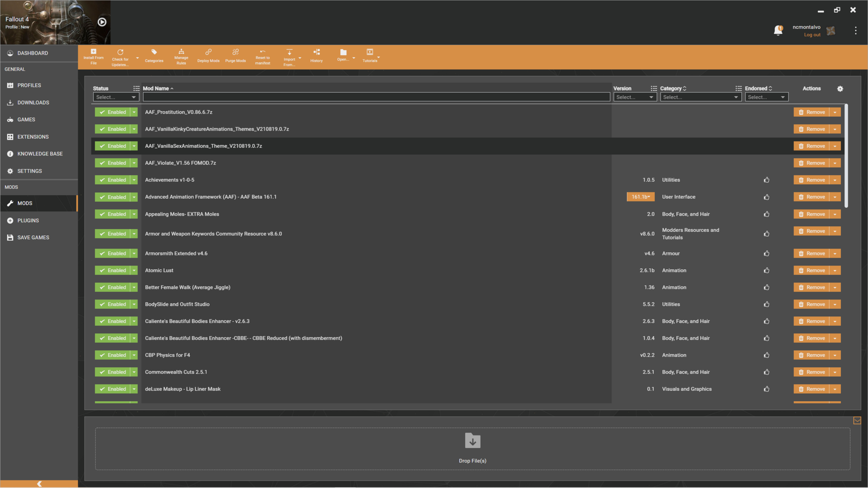The image size is (868, 488).
Task: Toggle Enabled for AAF_Violate mod
Action: coord(113,163)
